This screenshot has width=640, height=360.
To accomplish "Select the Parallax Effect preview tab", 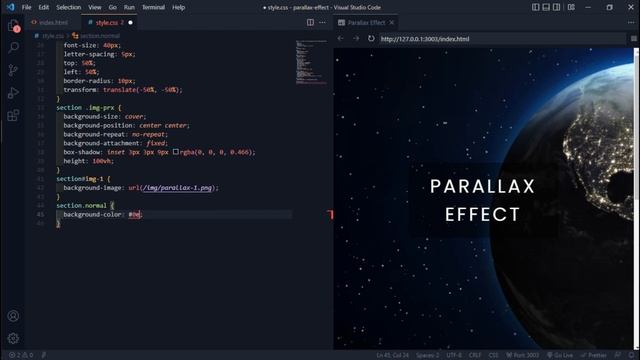I will [x=366, y=22].
